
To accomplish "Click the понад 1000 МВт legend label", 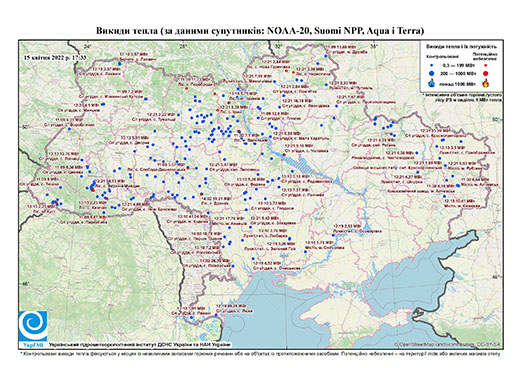I will [457, 83].
